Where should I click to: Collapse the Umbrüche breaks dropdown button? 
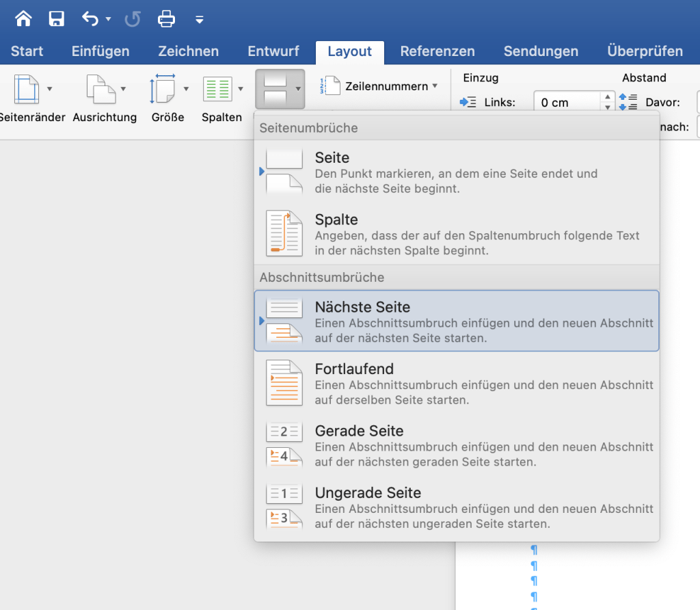280,89
